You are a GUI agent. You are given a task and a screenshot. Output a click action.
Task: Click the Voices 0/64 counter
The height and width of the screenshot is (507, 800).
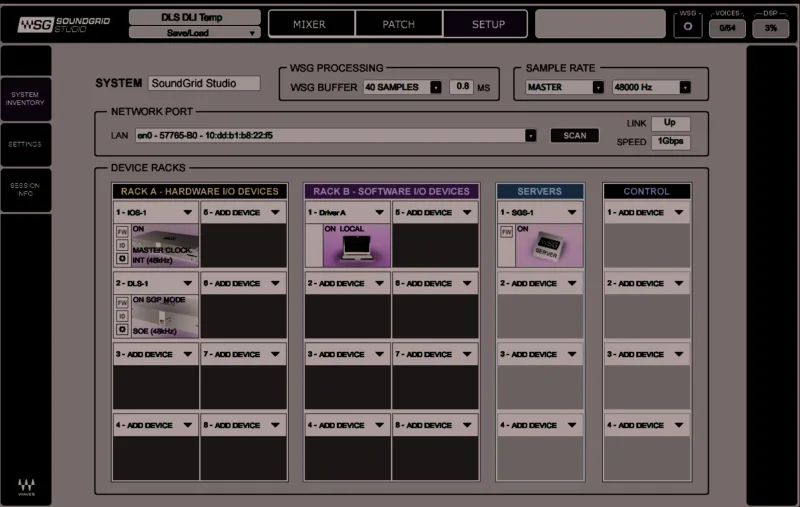(x=727, y=28)
